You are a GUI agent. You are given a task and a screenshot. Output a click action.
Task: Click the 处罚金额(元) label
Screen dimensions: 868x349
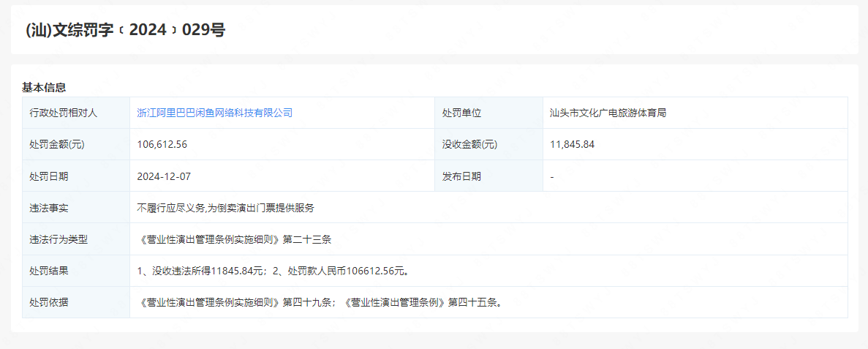tap(57, 145)
